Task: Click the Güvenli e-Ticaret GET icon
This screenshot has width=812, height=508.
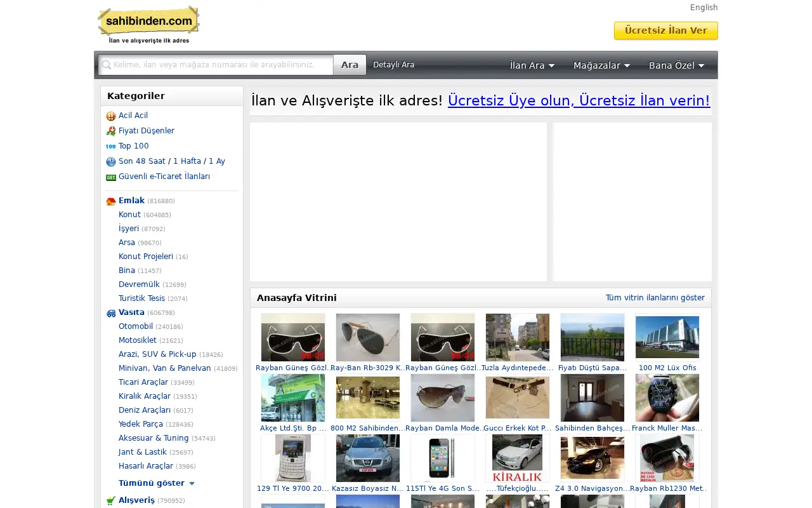Action: 111,177
